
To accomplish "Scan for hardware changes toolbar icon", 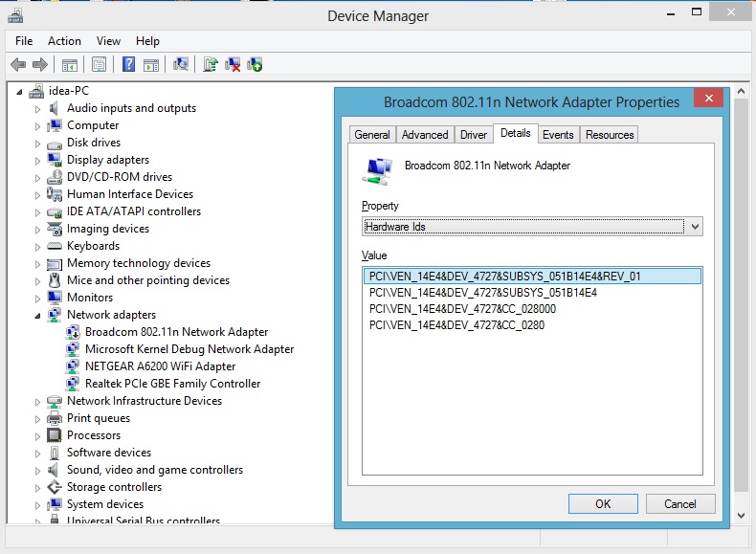I will point(181,64).
